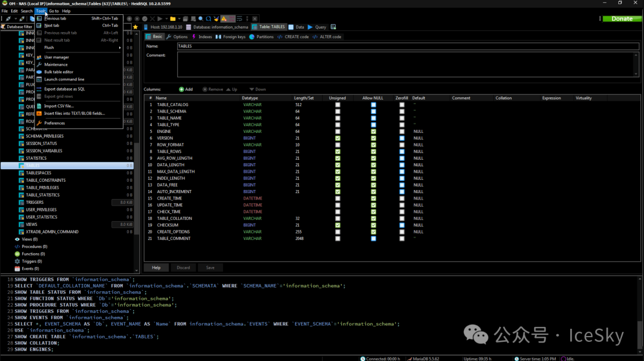Screen dimensions: 644x361
Task: Click the favorites star icon
Action: point(135,27)
